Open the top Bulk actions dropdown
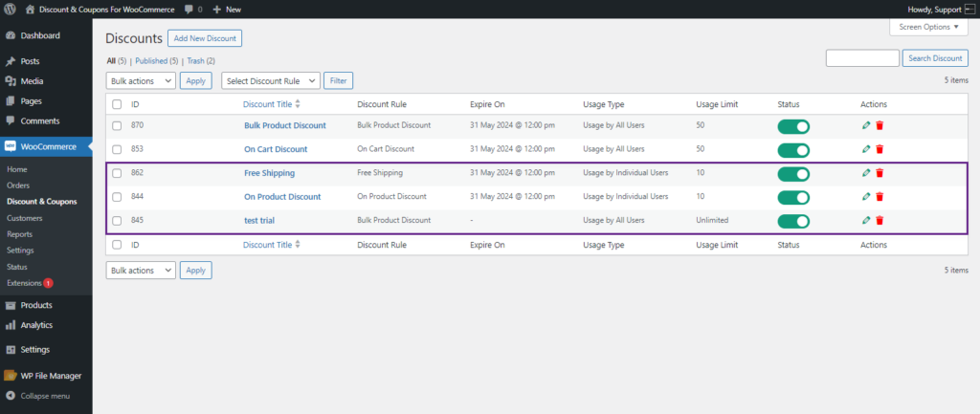This screenshot has width=980, height=414. click(x=141, y=80)
